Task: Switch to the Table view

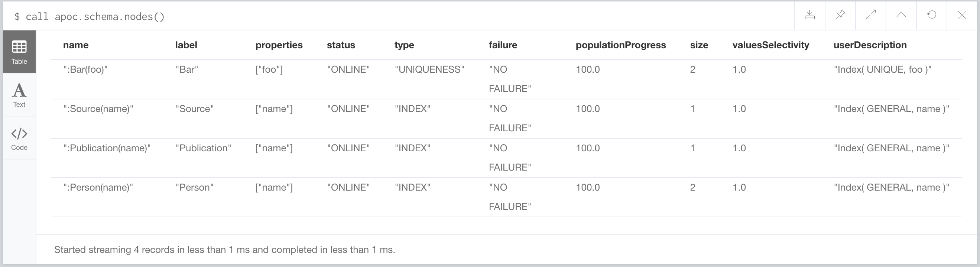Action: coord(19,52)
